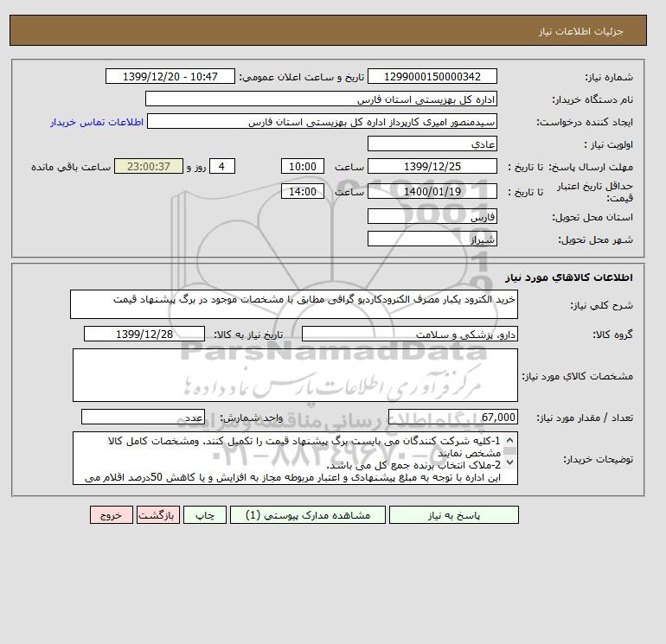Viewport: 666px width, 644px height.
Task: Click remaining time countdown 23:00:37
Action: 149,167
